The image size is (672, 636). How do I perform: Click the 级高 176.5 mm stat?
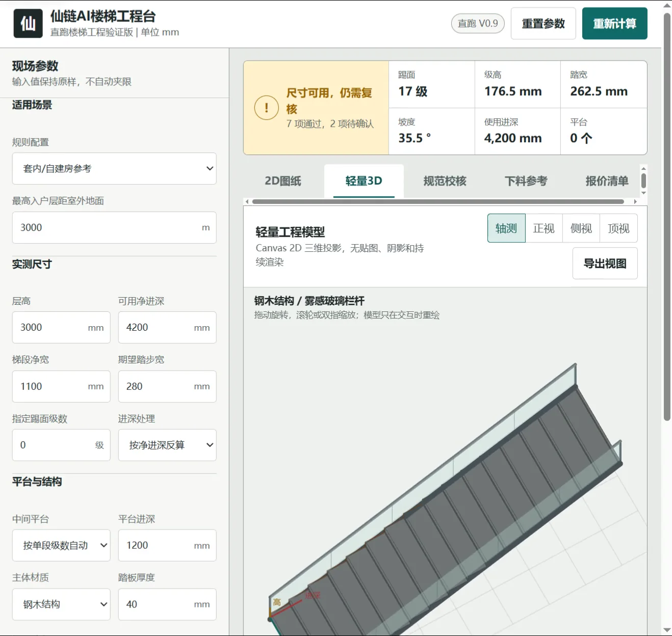518,85
